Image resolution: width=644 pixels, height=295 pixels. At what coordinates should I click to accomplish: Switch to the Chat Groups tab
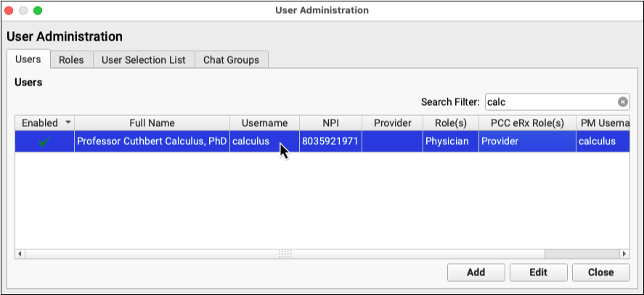point(231,60)
